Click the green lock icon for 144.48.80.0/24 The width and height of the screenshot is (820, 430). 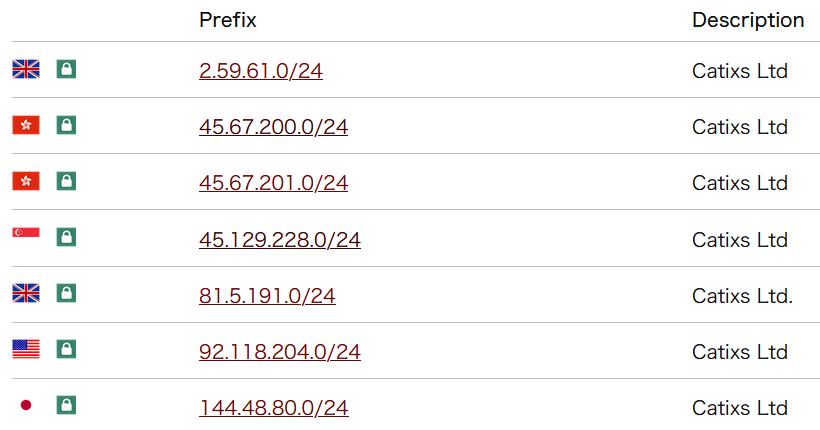[66, 405]
